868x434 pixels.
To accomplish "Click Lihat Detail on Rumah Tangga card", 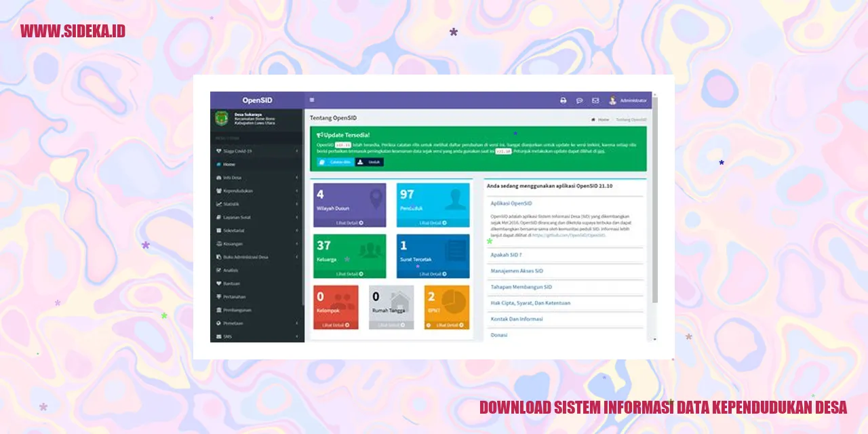I will [x=391, y=325].
